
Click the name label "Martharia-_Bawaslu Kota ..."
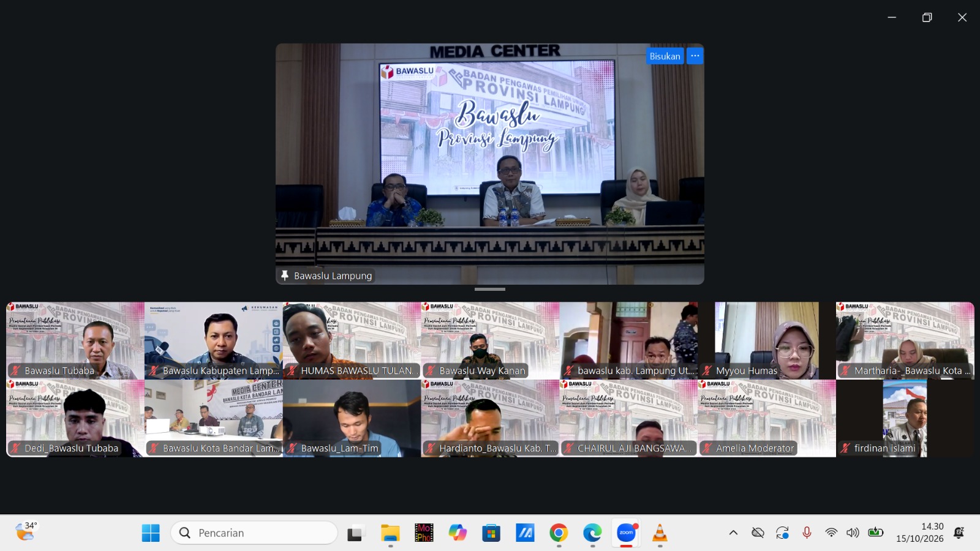[913, 370]
